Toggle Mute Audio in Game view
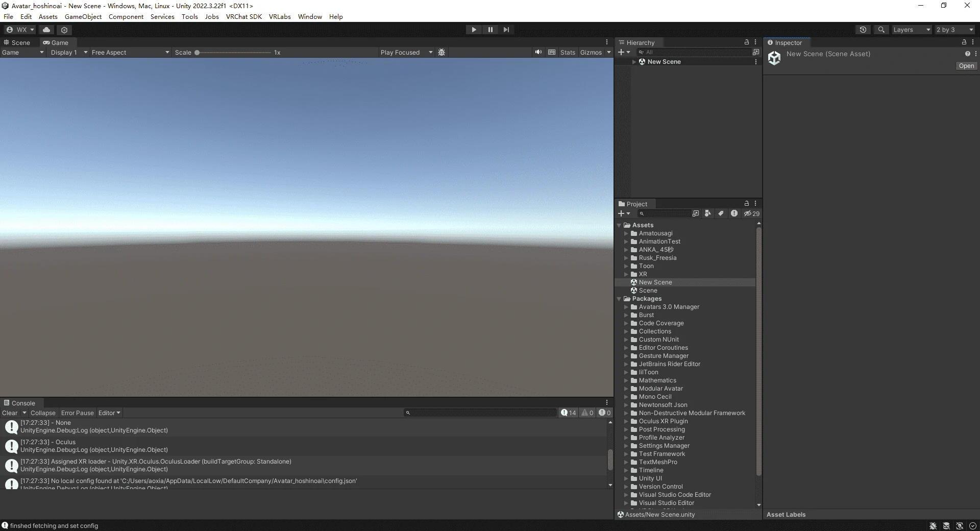The image size is (980, 531). tap(538, 52)
